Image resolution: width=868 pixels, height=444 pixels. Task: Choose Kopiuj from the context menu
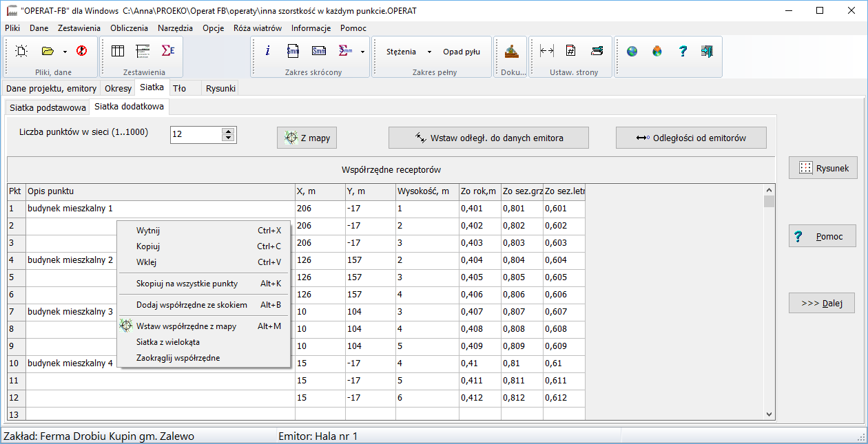click(x=203, y=246)
